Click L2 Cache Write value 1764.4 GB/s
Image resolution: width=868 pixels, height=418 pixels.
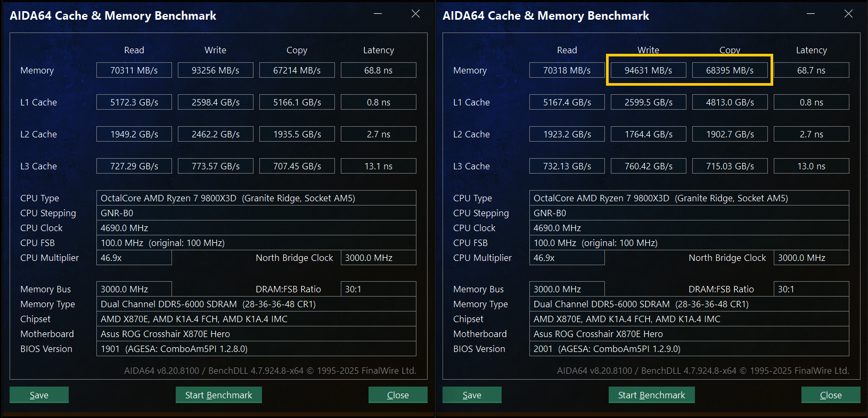point(649,134)
